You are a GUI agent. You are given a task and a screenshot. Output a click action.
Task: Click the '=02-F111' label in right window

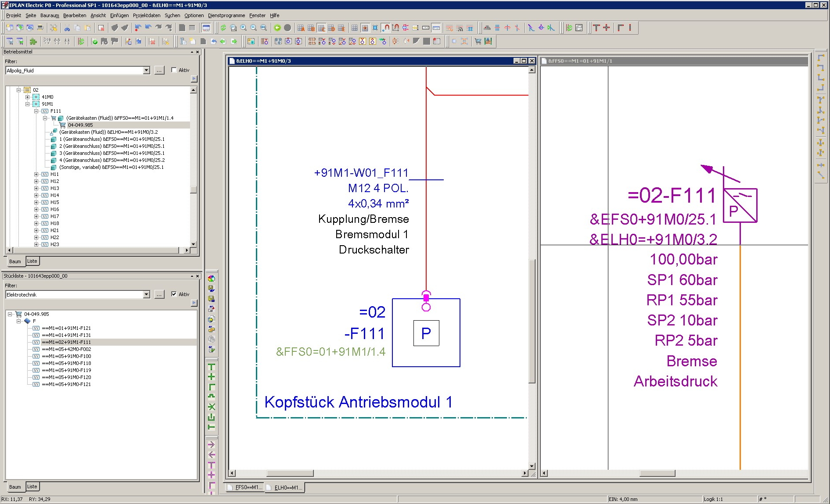672,196
